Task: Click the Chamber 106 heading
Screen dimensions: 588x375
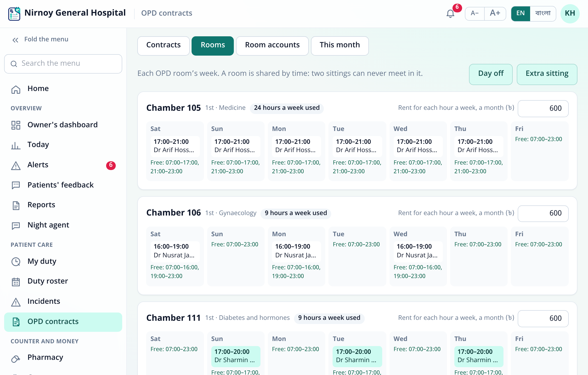Action: (x=173, y=213)
